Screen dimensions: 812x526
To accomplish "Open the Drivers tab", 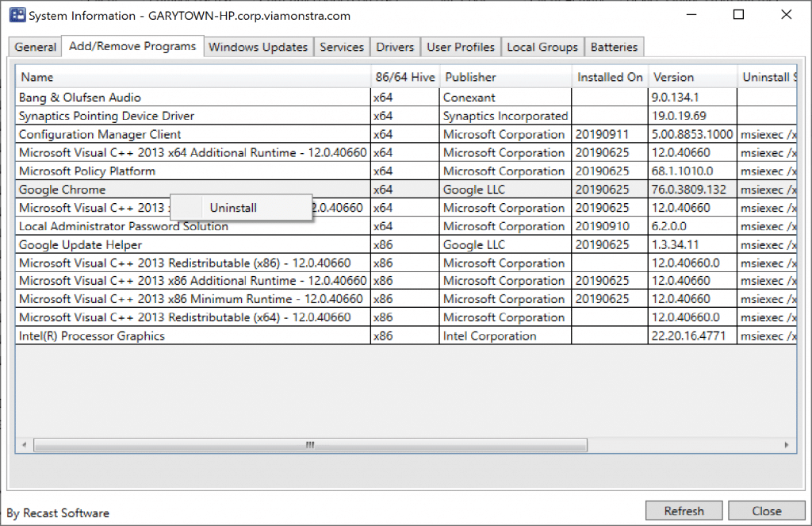I will click(395, 47).
